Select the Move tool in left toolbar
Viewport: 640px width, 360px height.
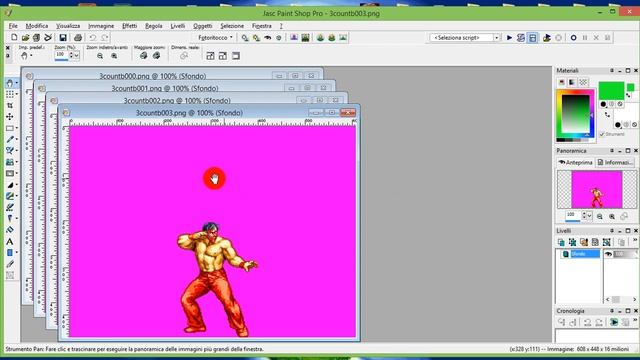click(x=9, y=117)
